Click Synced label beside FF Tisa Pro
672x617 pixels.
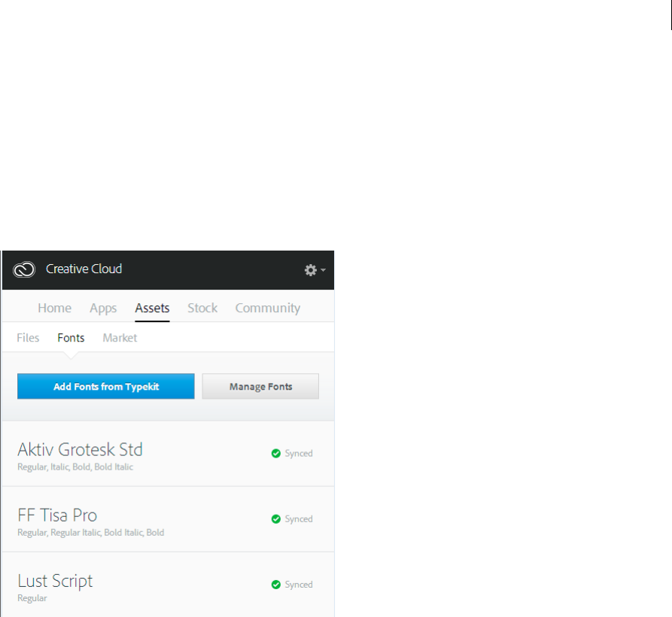click(299, 519)
